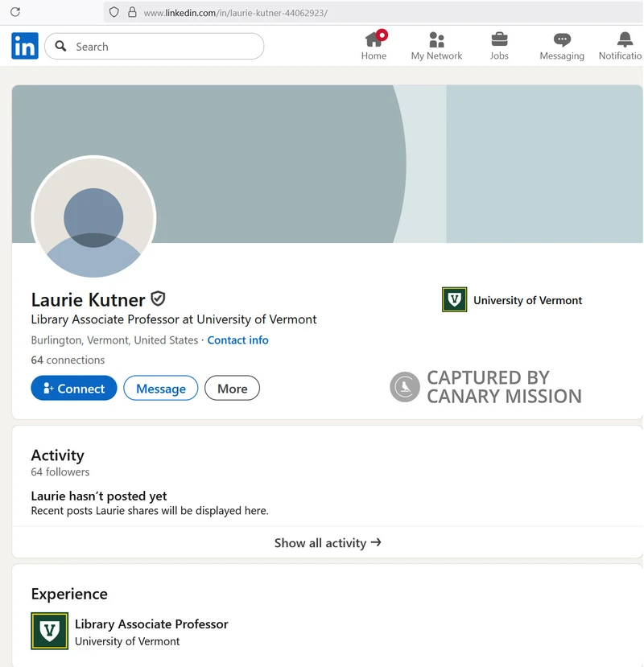Click the University of Vermont logo in Experience
Image resolution: width=644 pixels, height=667 pixels.
click(49, 631)
